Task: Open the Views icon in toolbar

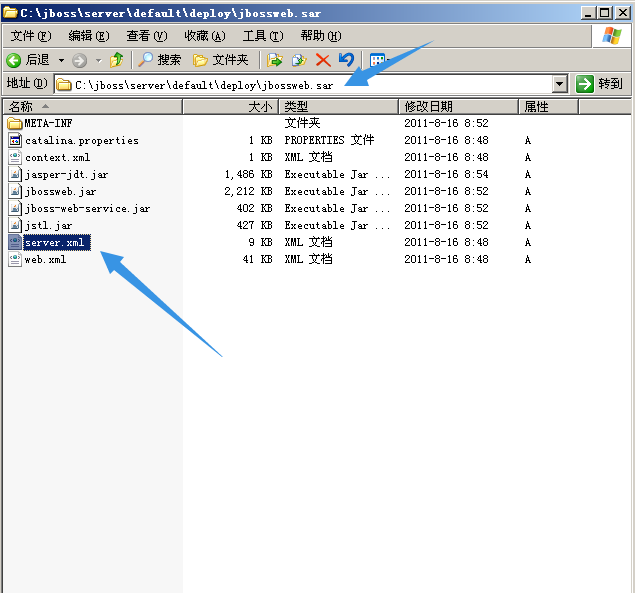Action: [377, 60]
